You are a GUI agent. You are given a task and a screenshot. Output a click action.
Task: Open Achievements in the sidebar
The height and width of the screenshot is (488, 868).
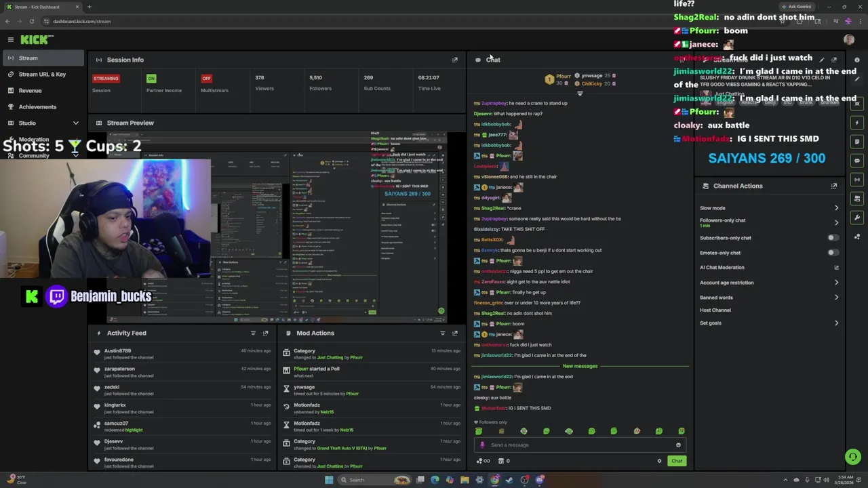point(43,107)
